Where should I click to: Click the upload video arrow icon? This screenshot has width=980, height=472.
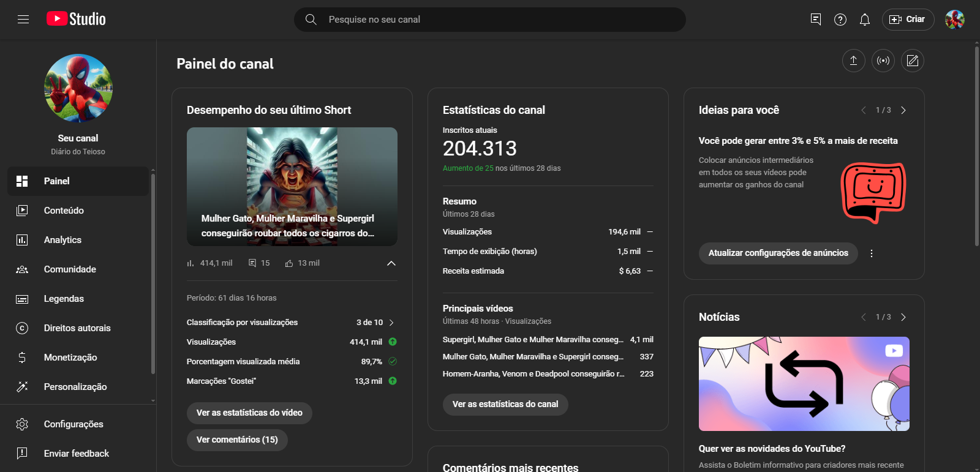(x=853, y=61)
